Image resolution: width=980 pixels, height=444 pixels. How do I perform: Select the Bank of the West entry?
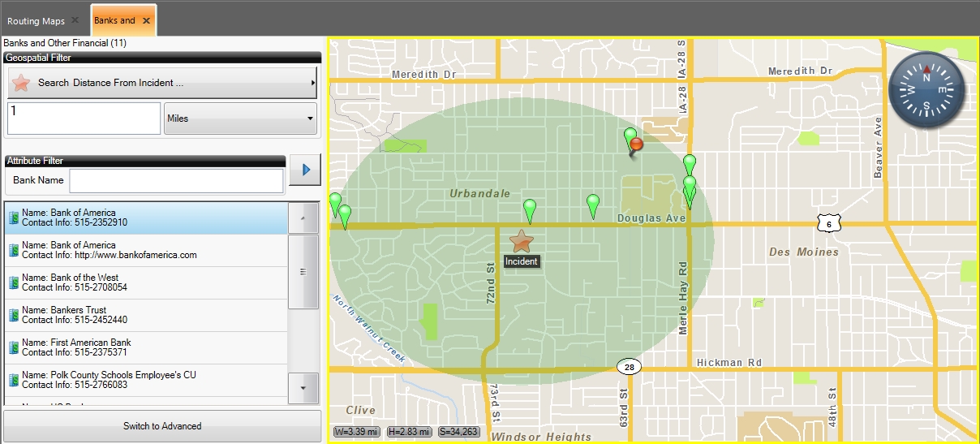pos(146,282)
